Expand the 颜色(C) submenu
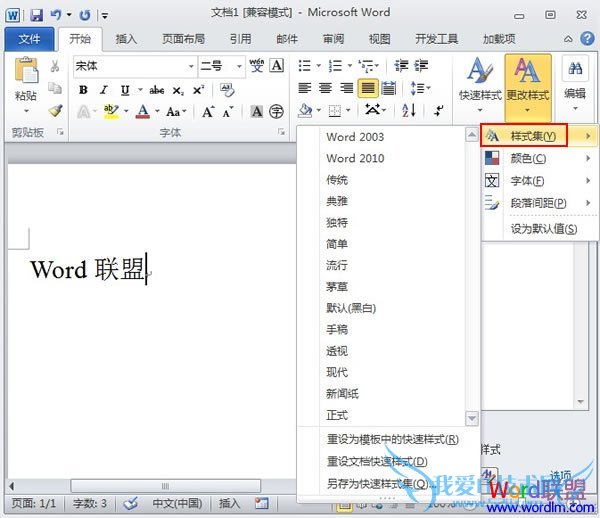This screenshot has height=518, width=600. click(540, 158)
